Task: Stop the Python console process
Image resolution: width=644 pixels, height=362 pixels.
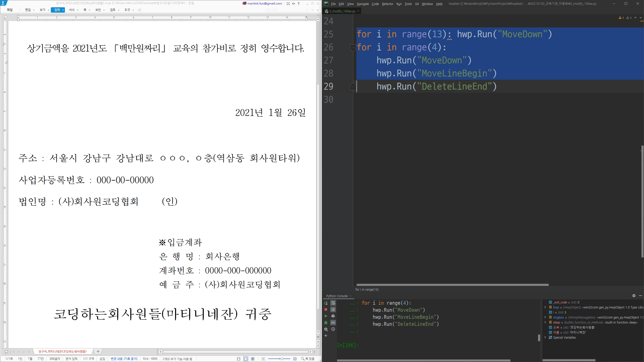Action: 326,309
